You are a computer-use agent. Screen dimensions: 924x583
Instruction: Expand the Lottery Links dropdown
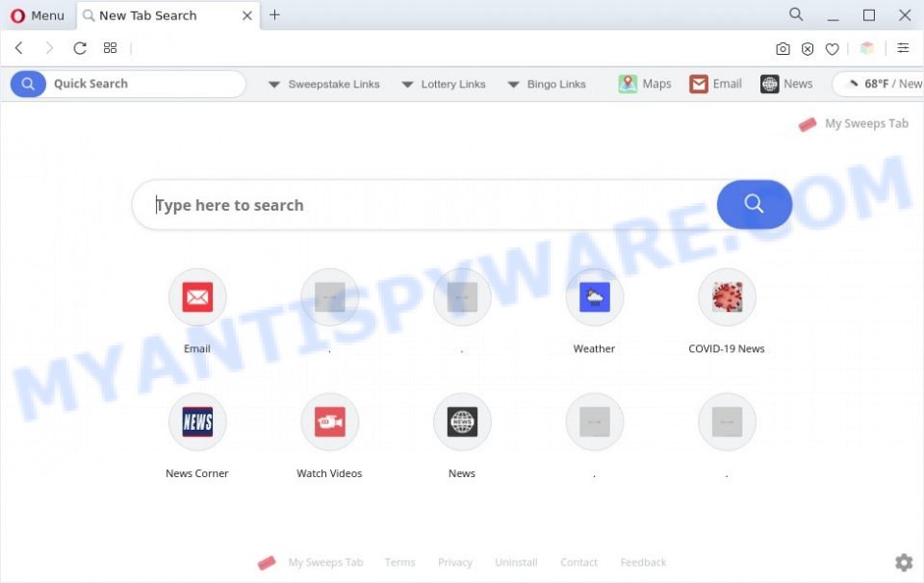coord(444,85)
